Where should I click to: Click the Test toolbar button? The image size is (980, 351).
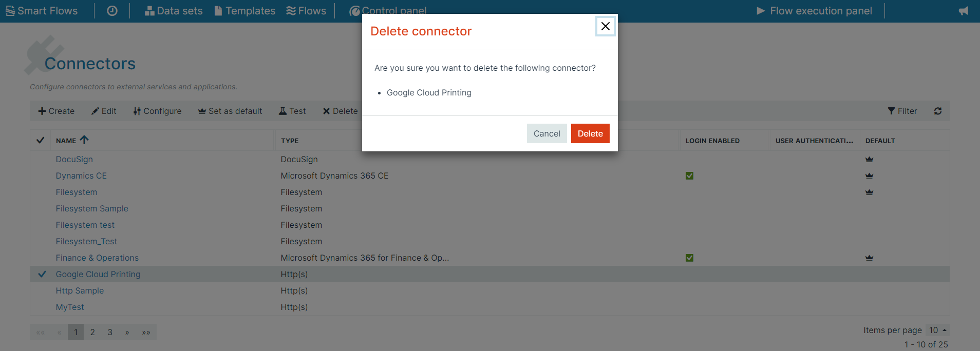292,111
